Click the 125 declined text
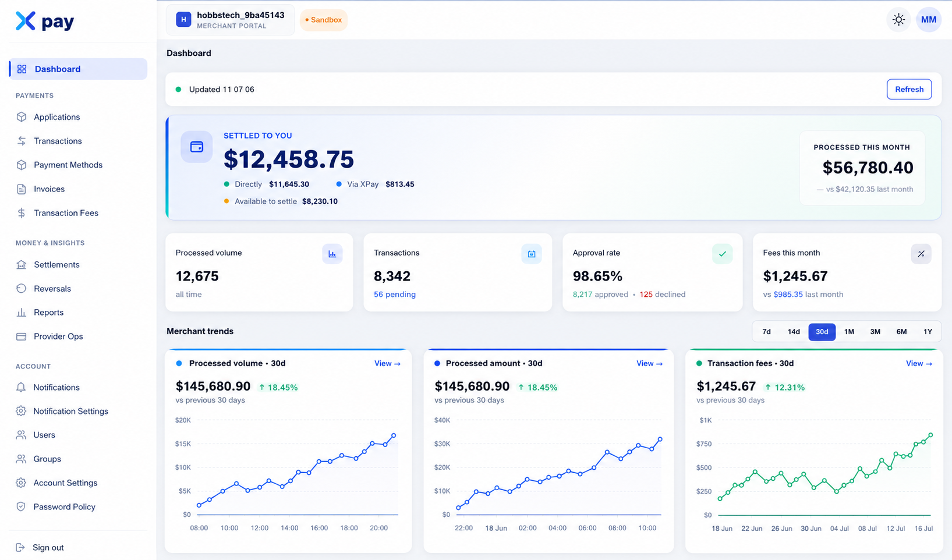Viewport: 952px width, 560px height. [x=663, y=295]
